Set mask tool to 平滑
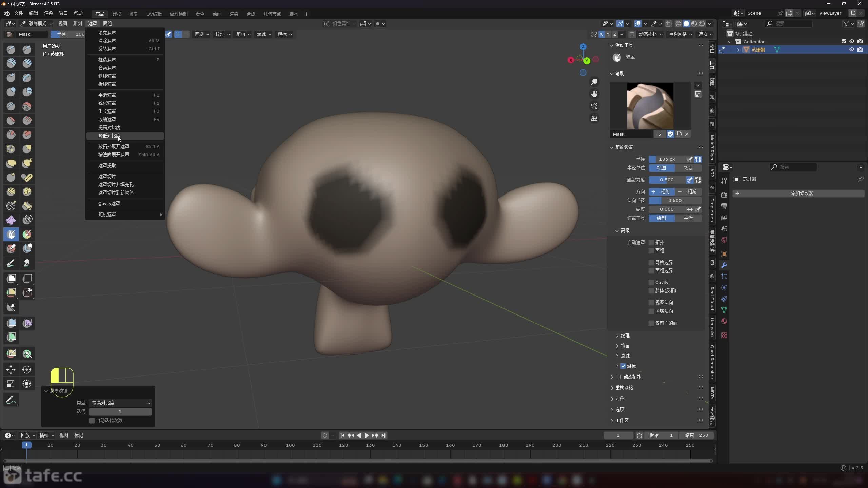Viewport: 868px width, 488px height. [688, 218]
